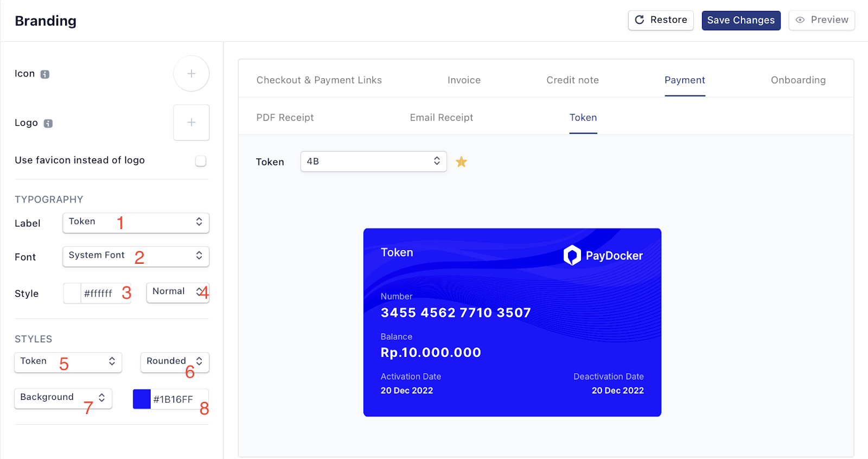Screen dimensions: 868x459
Task: Click the gold star next to Token selector
Action: [461, 162]
